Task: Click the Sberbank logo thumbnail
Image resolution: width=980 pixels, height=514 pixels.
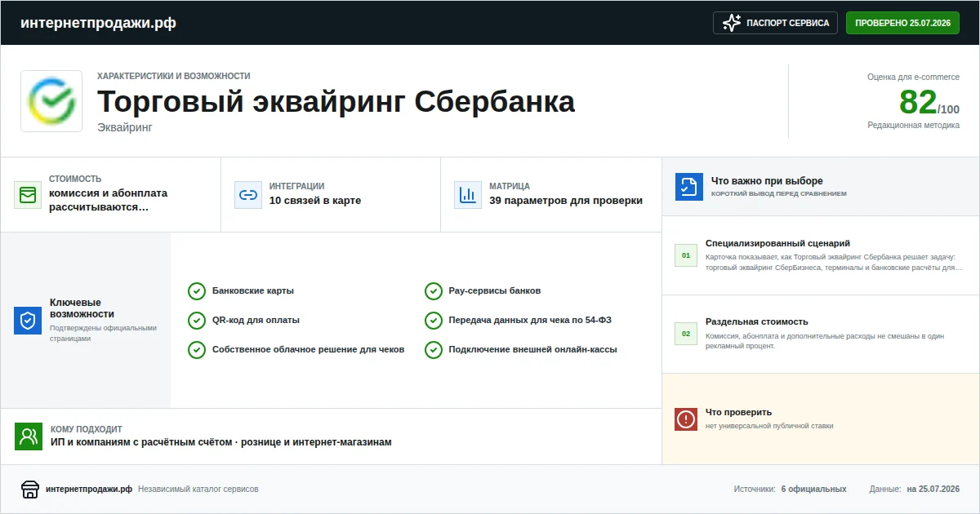Action: click(51, 101)
